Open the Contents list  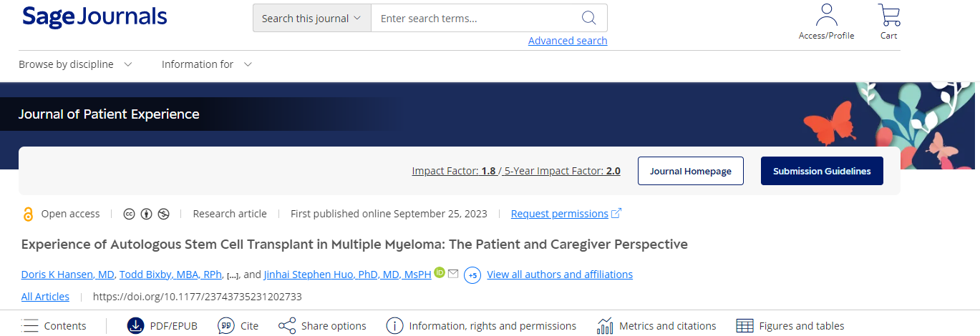(x=54, y=326)
